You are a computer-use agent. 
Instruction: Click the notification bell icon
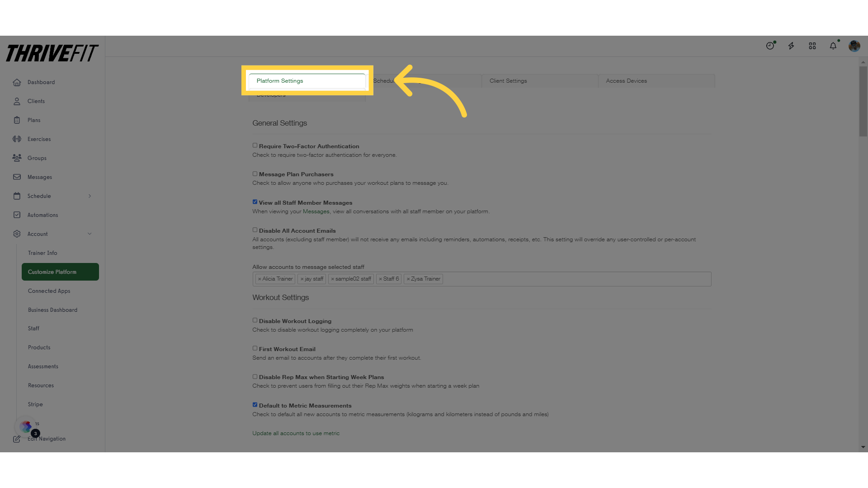coord(833,46)
